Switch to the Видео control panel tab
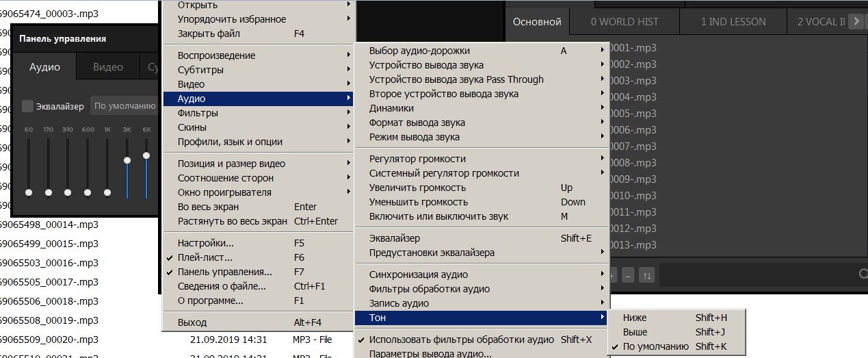This screenshot has width=868, height=358. tap(108, 67)
